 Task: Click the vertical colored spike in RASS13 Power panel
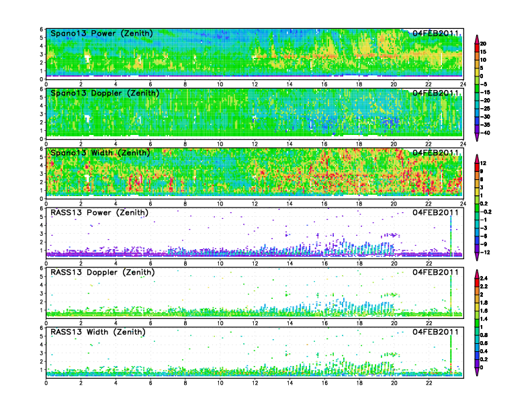(451, 235)
